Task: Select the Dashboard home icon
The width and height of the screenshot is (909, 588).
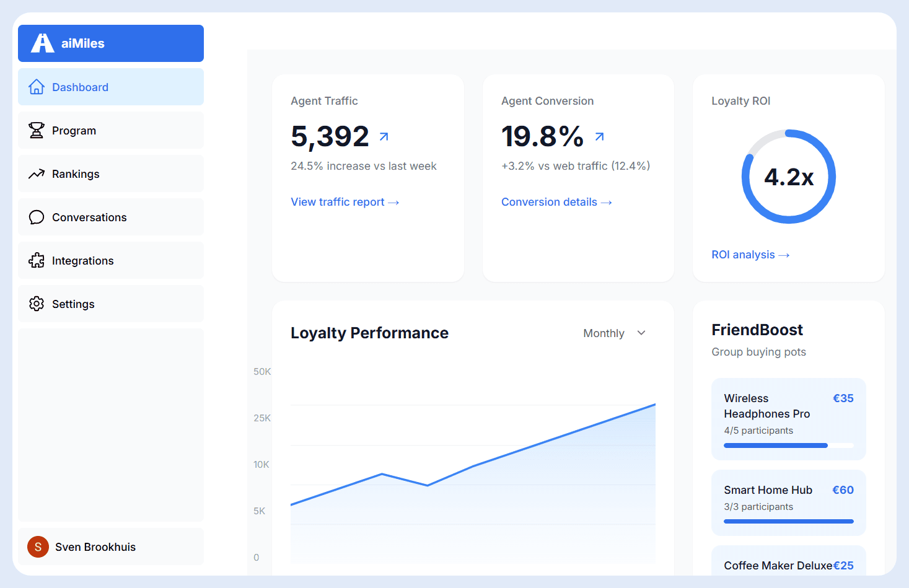Action: pos(37,87)
